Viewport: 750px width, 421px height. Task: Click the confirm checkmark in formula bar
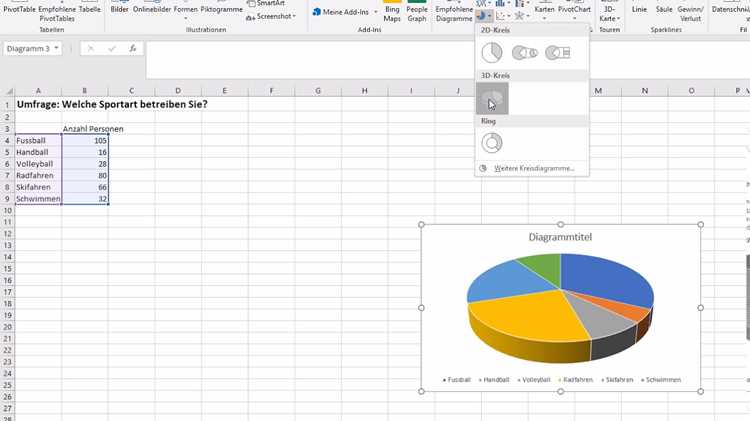(112, 48)
